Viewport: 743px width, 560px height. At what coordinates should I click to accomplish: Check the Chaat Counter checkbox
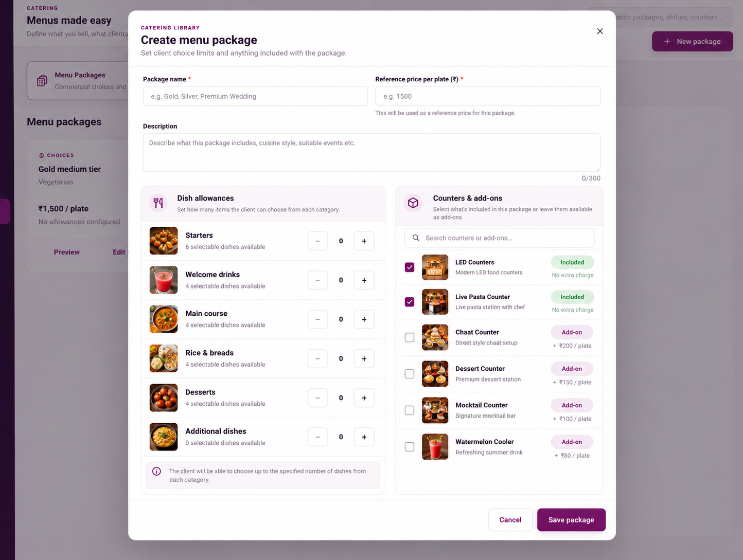click(410, 337)
